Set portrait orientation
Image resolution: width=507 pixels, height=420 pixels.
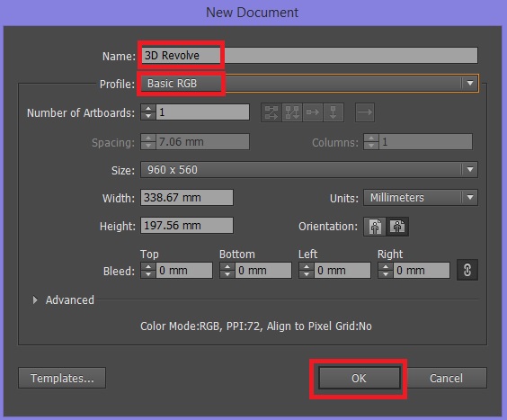click(x=375, y=227)
